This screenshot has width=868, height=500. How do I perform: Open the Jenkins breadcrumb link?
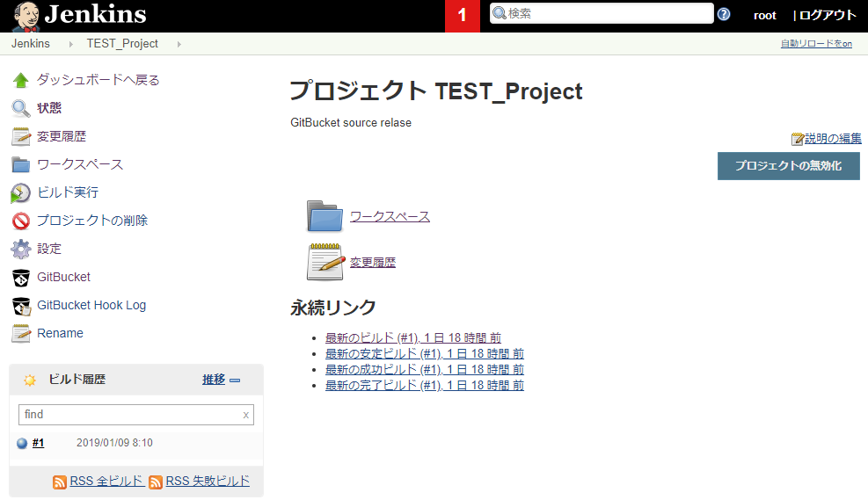point(31,43)
